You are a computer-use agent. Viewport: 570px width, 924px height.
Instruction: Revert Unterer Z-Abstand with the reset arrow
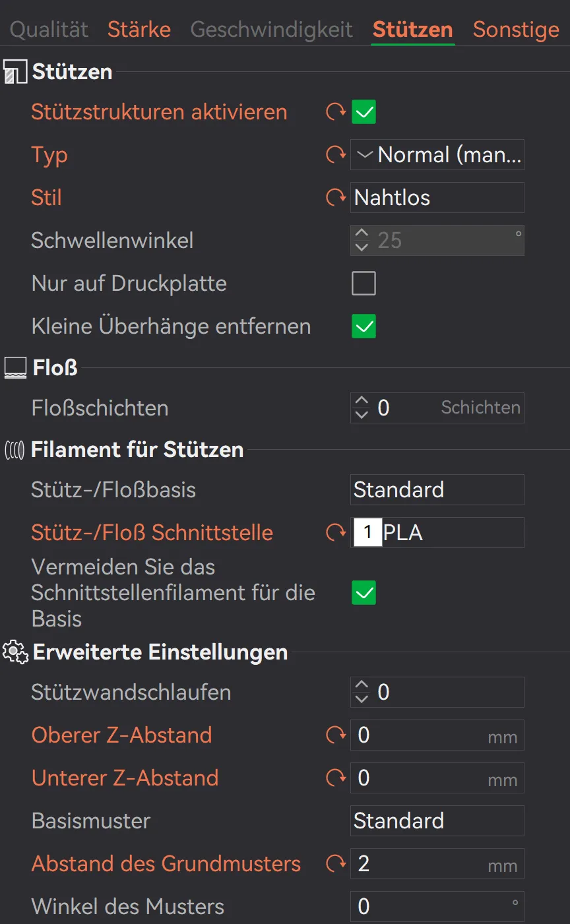pyautogui.click(x=336, y=778)
